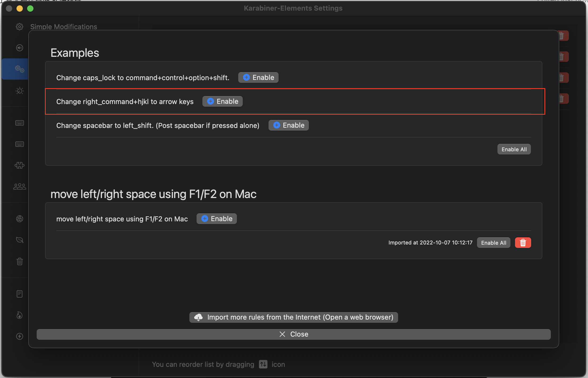
Task: Select the globe icon in the sidebar
Action: [x=20, y=219]
